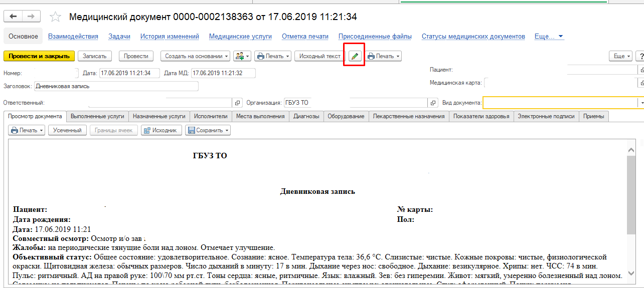Open the Лекарственные назначения tab
This screenshot has width=644, height=288.
408,116
